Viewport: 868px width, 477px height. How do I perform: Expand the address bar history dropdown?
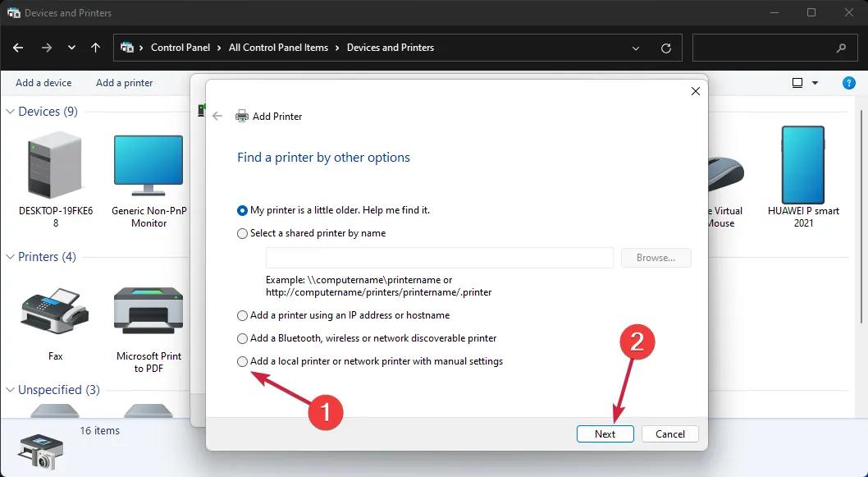pyautogui.click(x=636, y=48)
